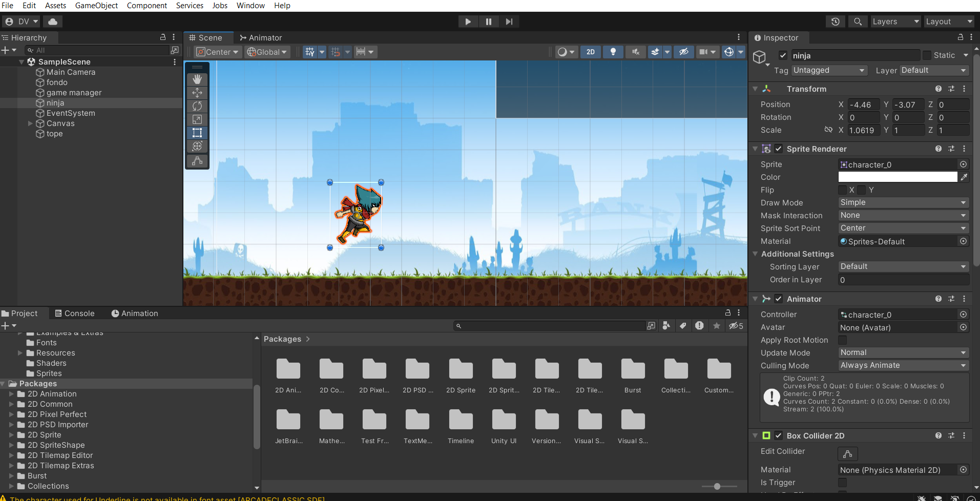Image resolution: width=980 pixels, height=501 pixels.
Task: Lock the Inspector panel
Action: (x=961, y=37)
